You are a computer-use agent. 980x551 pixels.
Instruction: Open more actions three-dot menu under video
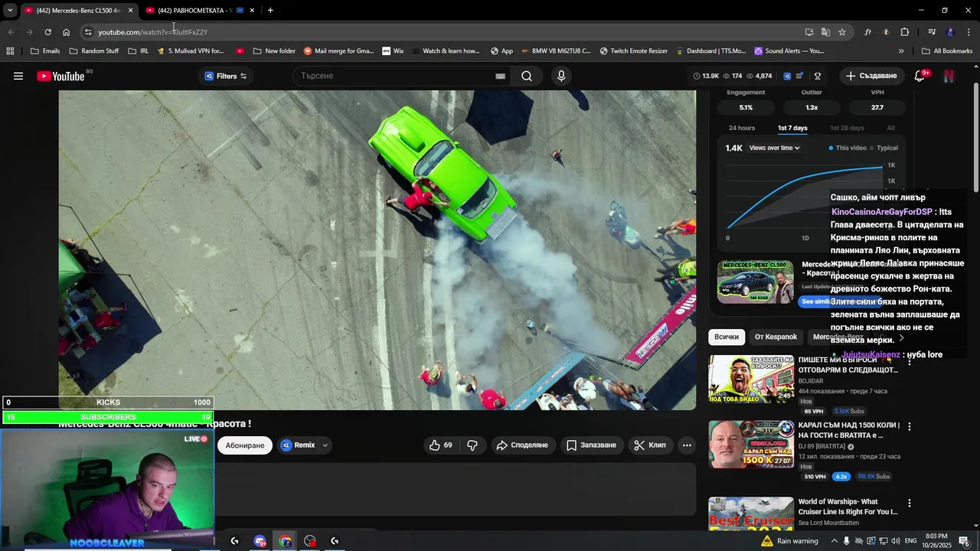(x=687, y=445)
